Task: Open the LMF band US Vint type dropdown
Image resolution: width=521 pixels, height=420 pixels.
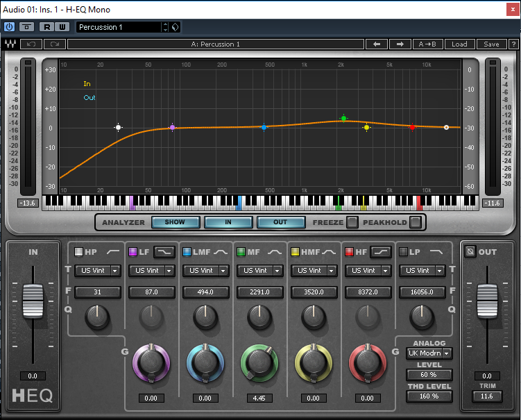Action: tap(205, 271)
